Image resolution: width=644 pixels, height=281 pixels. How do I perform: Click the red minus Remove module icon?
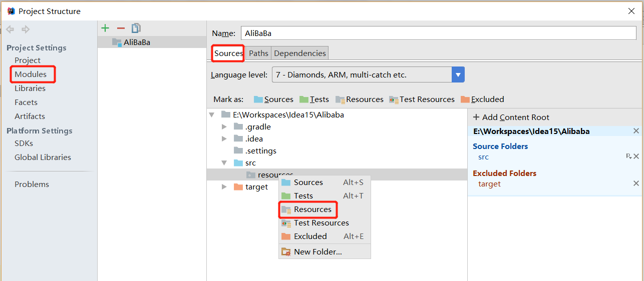(121, 28)
